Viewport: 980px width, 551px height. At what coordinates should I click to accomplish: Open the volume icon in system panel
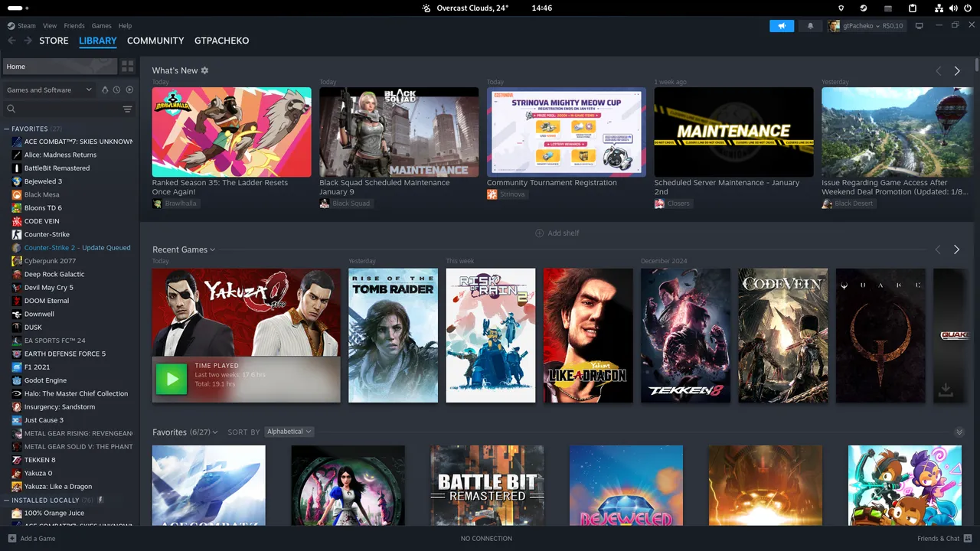(x=953, y=8)
